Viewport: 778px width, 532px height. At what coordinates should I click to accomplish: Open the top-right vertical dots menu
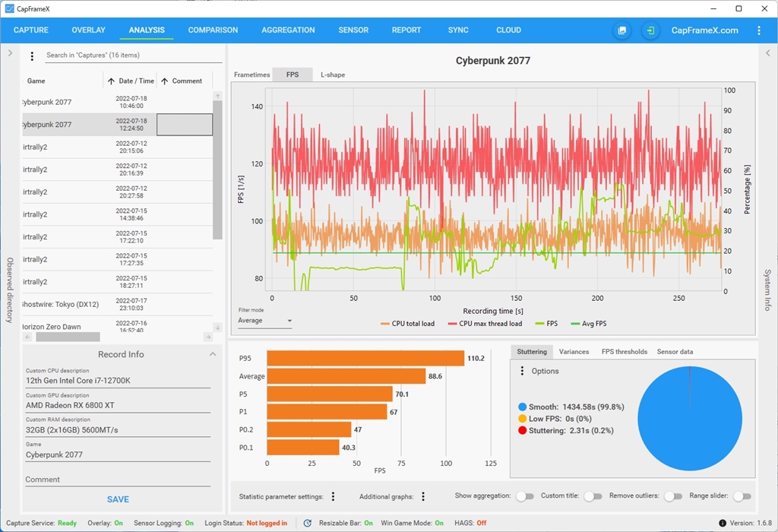pyautogui.click(x=758, y=30)
